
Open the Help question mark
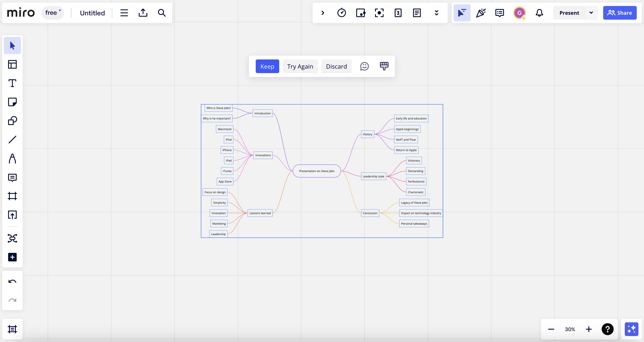(x=607, y=329)
